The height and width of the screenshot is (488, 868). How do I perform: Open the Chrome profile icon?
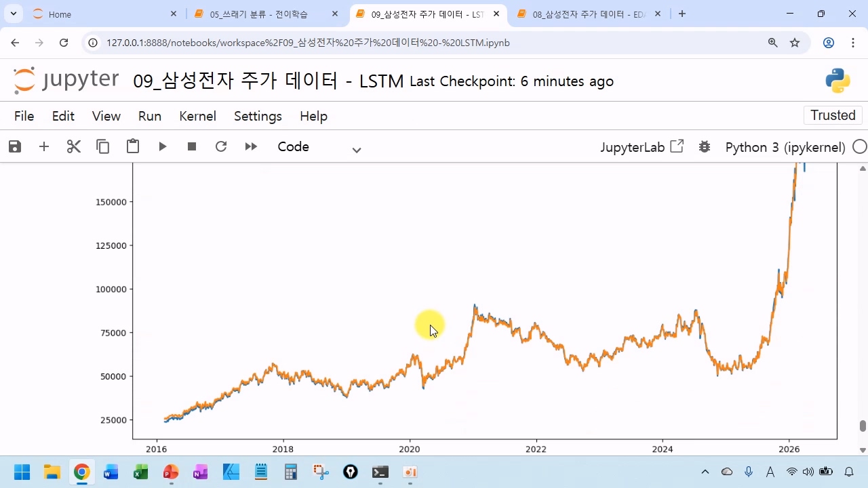coord(829,43)
